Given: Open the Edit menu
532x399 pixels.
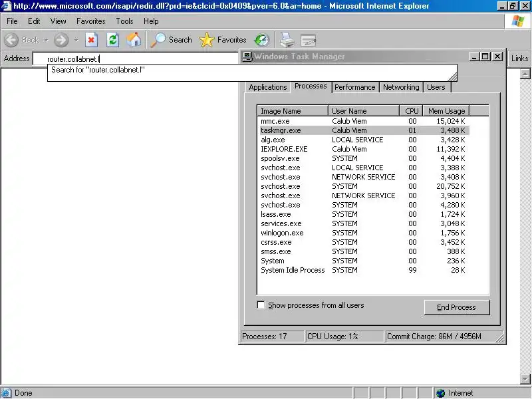Looking at the screenshot, I should [34, 21].
